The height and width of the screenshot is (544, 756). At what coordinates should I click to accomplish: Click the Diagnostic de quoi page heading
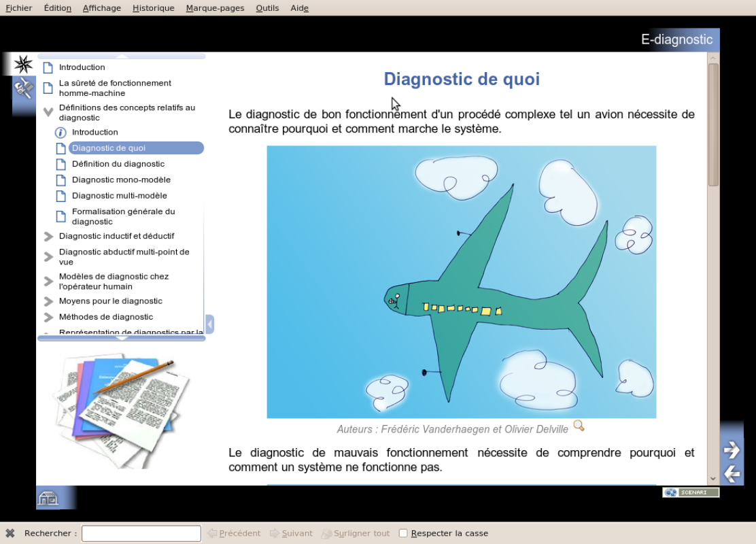(x=462, y=79)
